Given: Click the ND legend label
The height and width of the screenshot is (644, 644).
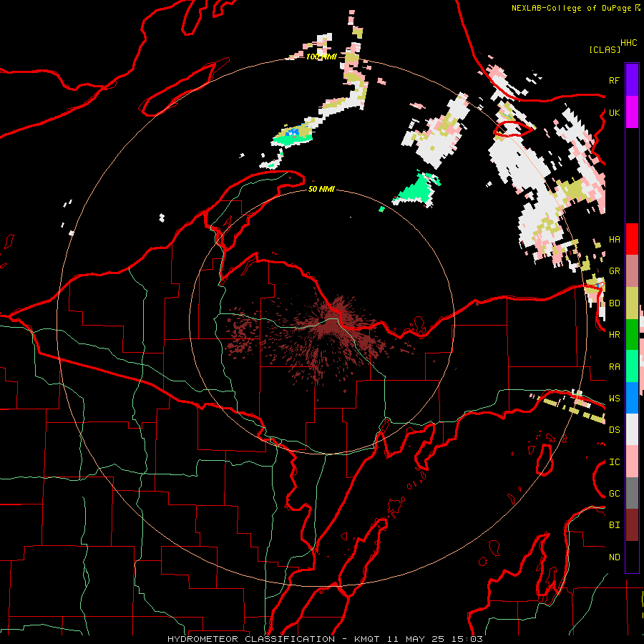Looking at the screenshot, I should 614,557.
